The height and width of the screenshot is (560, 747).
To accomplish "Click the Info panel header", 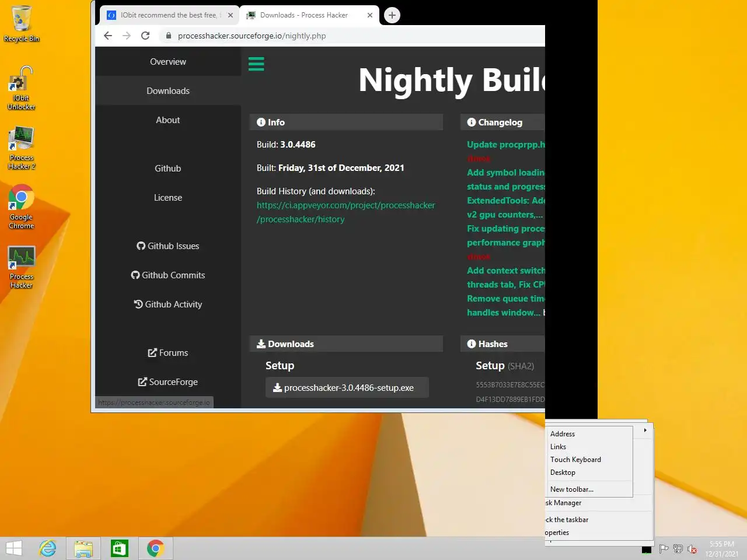I will [346, 122].
